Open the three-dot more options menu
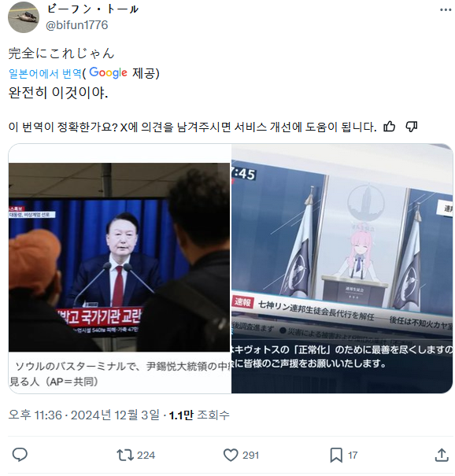Viewport: 455px width, 476px height. pyautogui.click(x=445, y=10)
